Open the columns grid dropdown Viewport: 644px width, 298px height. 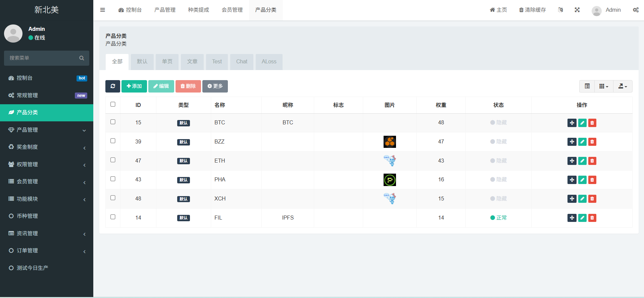pos(603,86)
